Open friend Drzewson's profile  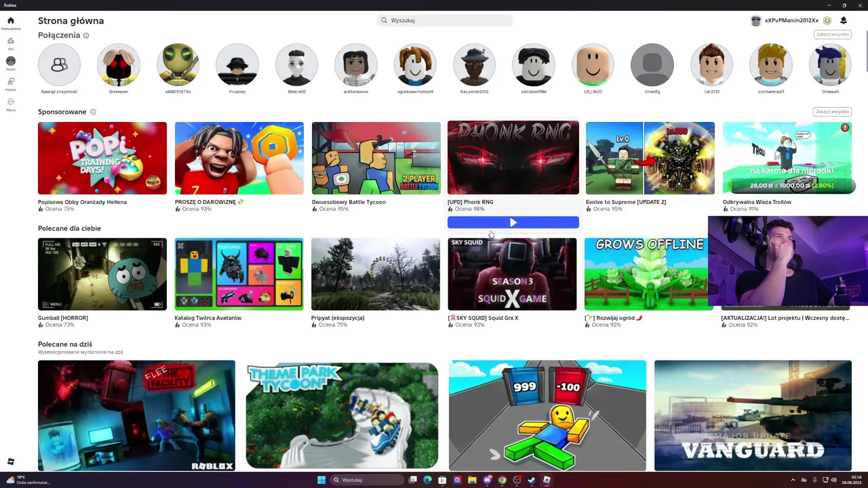(x=119, y=65)
